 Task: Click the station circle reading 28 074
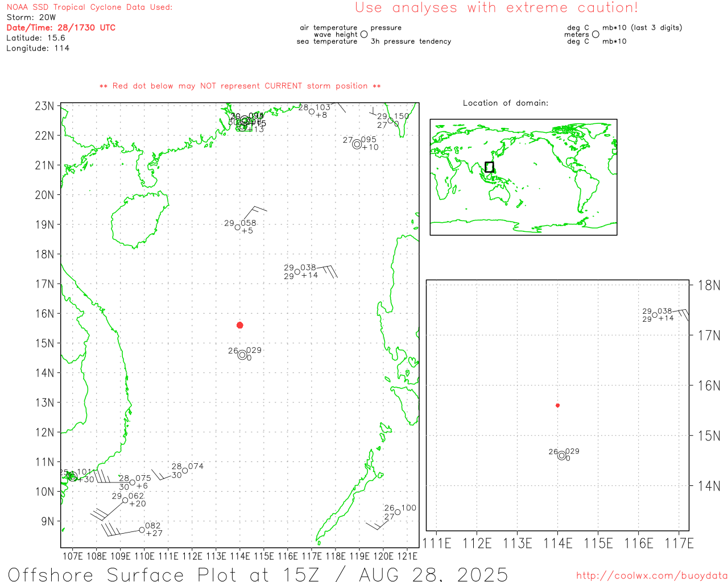coord(185,471)
